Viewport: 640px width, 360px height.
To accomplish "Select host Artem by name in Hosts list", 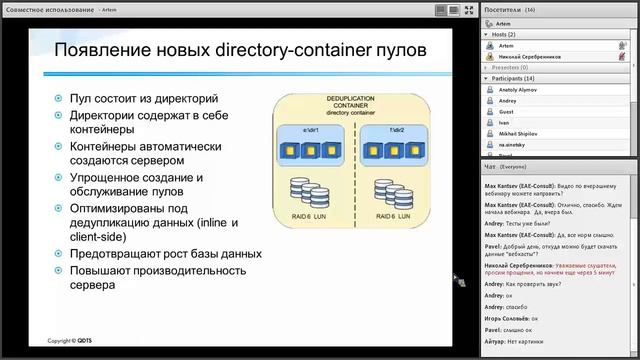I will pos(506,46).
